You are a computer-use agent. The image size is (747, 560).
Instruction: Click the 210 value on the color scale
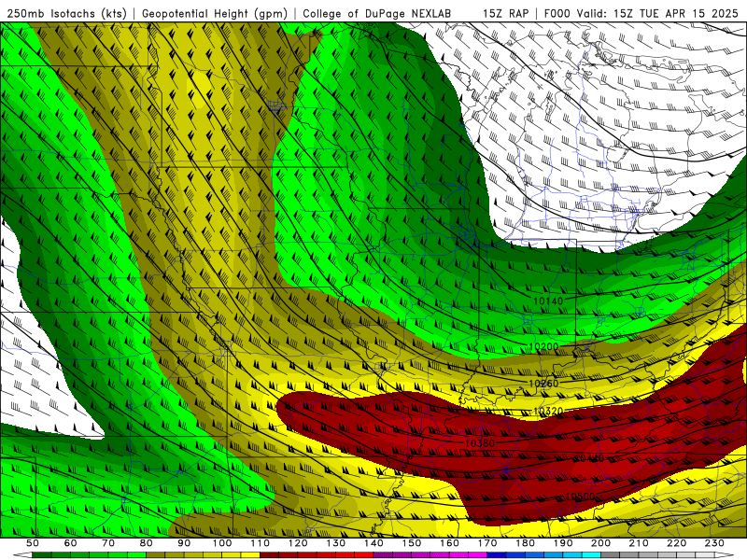(639, 543)
